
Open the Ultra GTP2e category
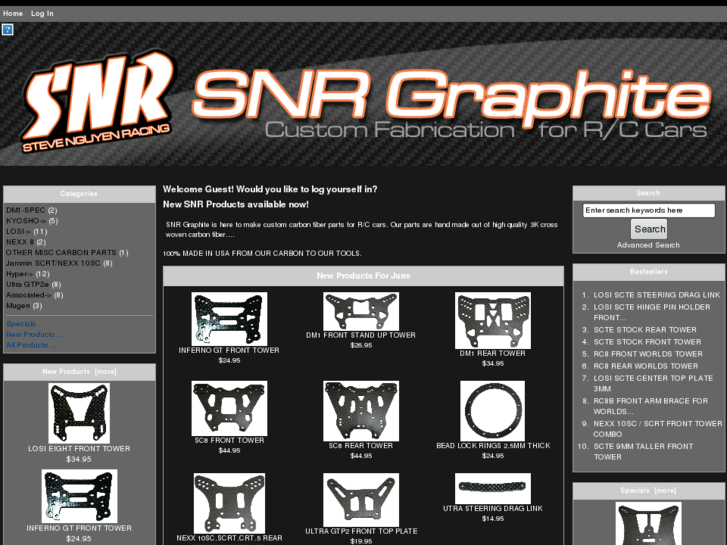(x=27, y=285)
